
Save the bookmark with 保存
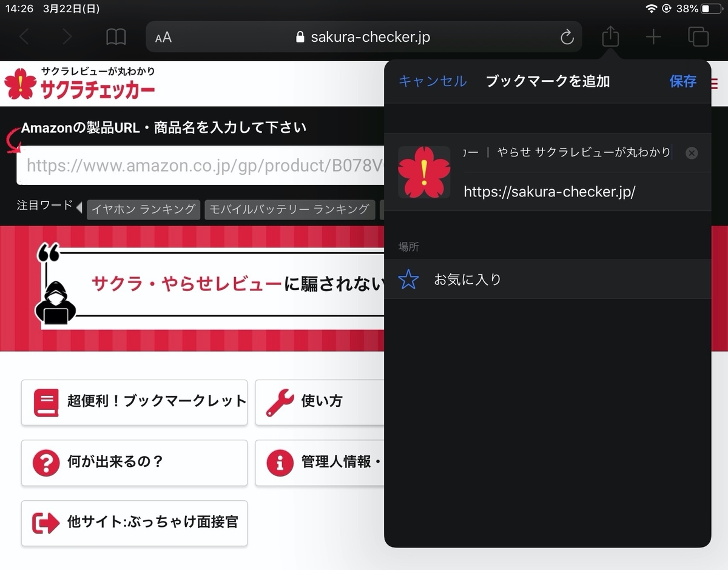click(683, 81)
